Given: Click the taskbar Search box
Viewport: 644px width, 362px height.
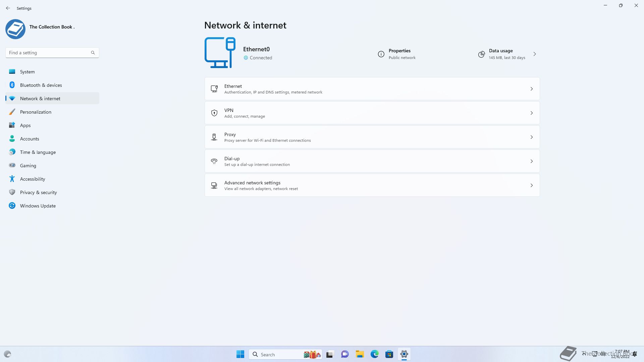Looking at the screenshot, I should tap(285, 354).
